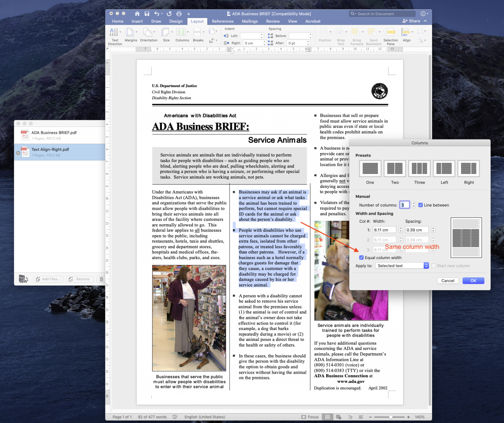The height and width of the screenshot is (423, 504).
Task: Select the Two columns preset
Action: click(x=395, y=168)
